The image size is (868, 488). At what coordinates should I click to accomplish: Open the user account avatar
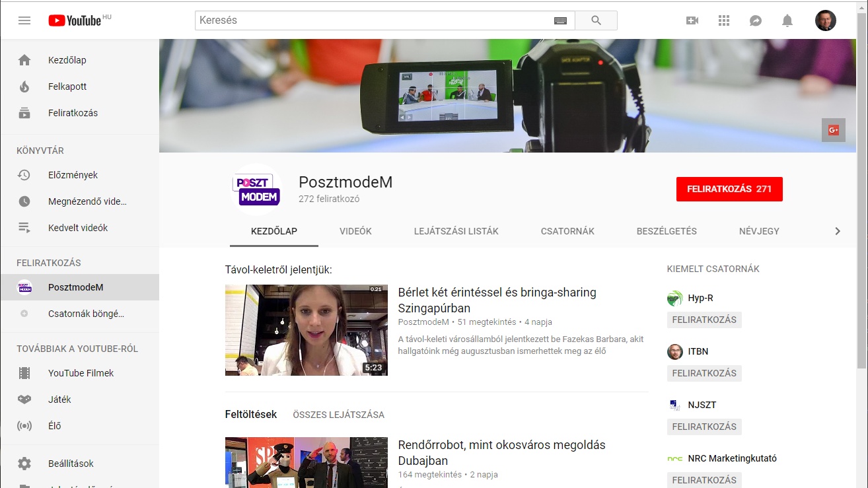click(826, 20)
